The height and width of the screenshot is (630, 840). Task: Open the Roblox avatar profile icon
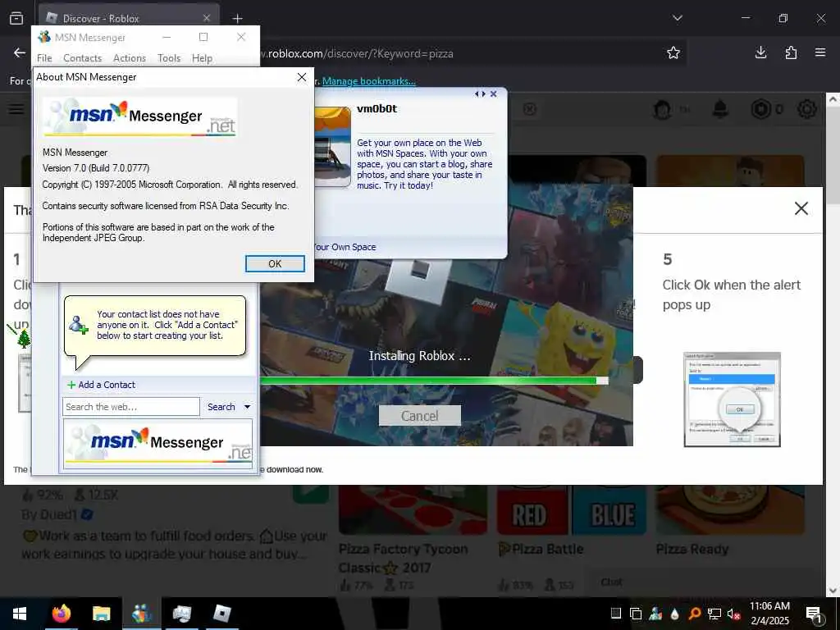click(x=663, y=110)
